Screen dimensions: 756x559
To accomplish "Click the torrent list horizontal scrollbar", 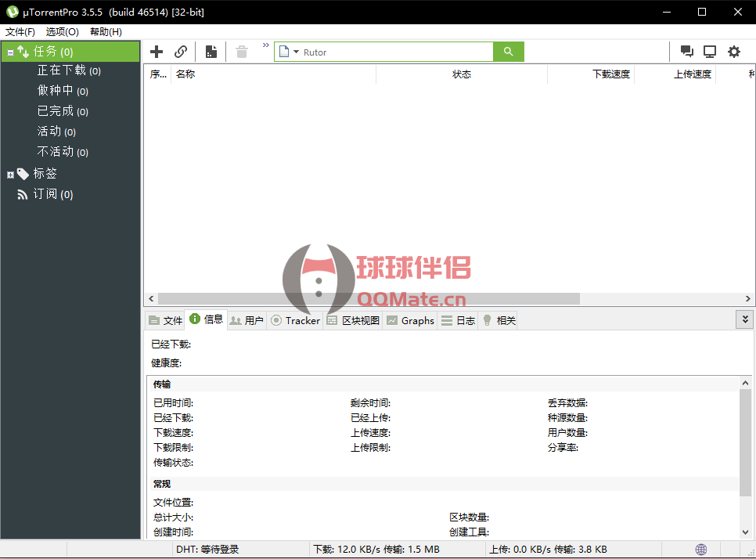I will 368,299.
